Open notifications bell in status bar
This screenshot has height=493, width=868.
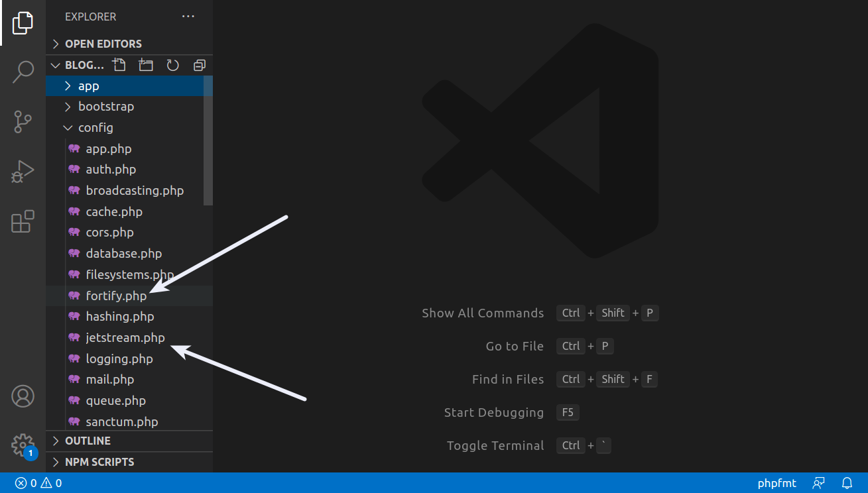tap(847, 483)
